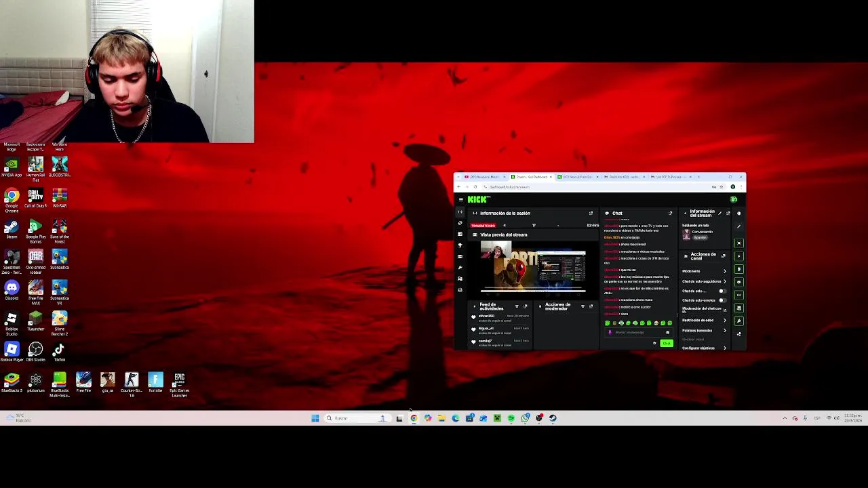Screen dimensions: 868x488
Task: Click the info icon in right toolbar
Action: pyautogui.click(x=739, y=213)
